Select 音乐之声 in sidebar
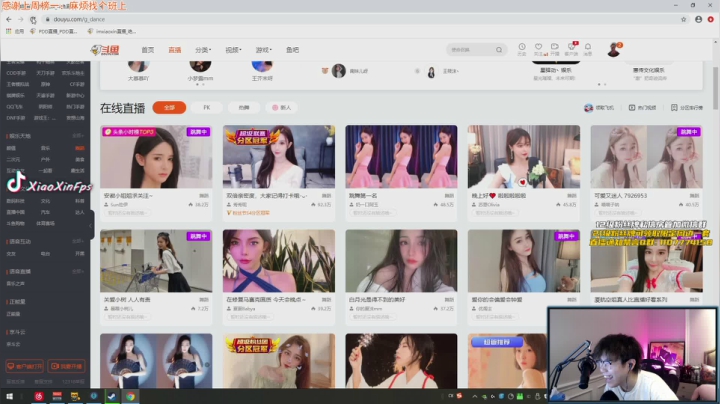The height and width of the screenshot is (404, 720). pyautogui.click(x=15, y=284)
